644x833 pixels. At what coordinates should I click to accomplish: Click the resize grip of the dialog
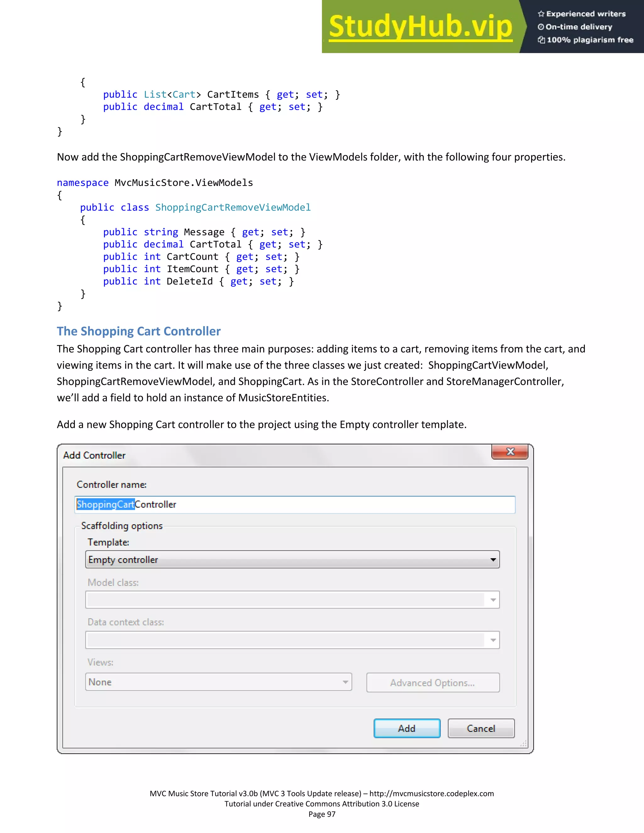click(x=524, y=743)
